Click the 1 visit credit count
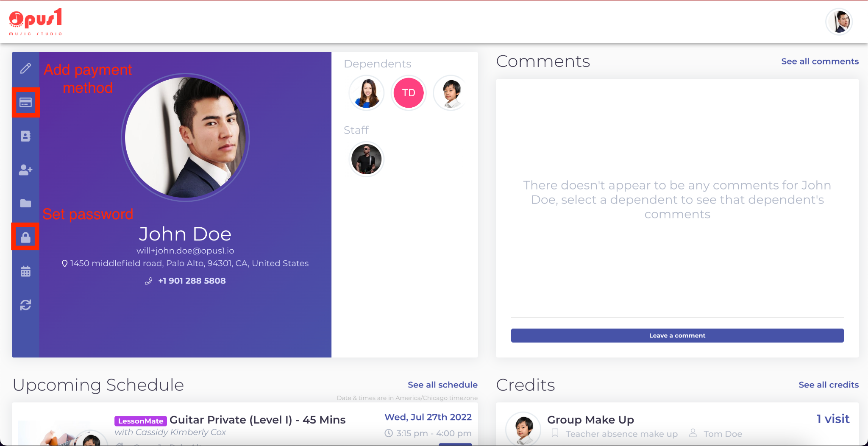 [x=833, y=419]
